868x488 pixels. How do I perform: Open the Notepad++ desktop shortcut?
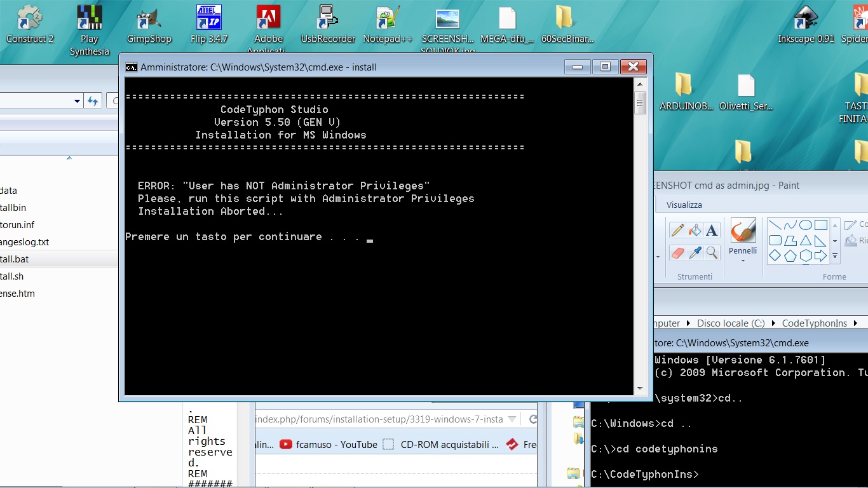pyautogui.click(x=388, y=25)
